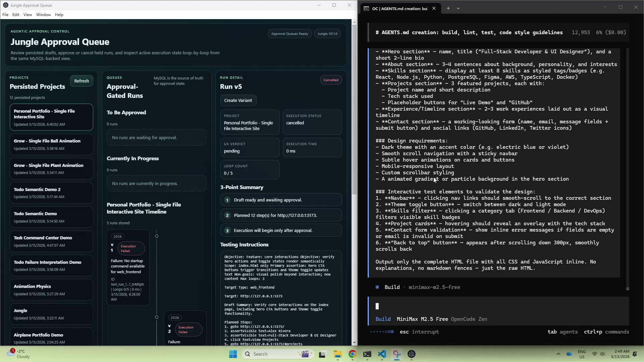Open Visual Studio Code from the taskbar
Image resolution: width=644 pixels, height=362 pixels.
point(382,354)
